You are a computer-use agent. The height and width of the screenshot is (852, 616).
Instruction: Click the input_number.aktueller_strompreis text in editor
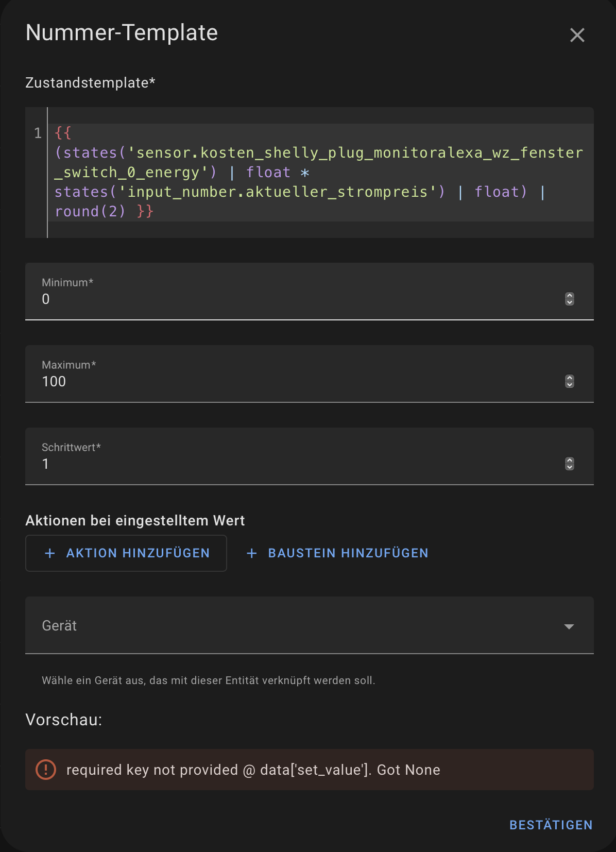(x=278, y=192)
